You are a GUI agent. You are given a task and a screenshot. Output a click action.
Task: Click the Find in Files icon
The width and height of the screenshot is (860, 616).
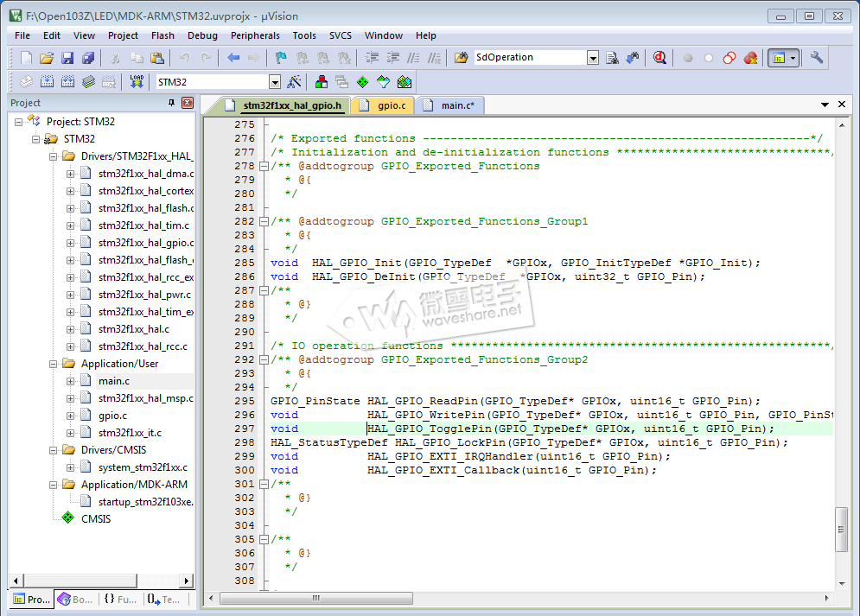coord(461,58)
